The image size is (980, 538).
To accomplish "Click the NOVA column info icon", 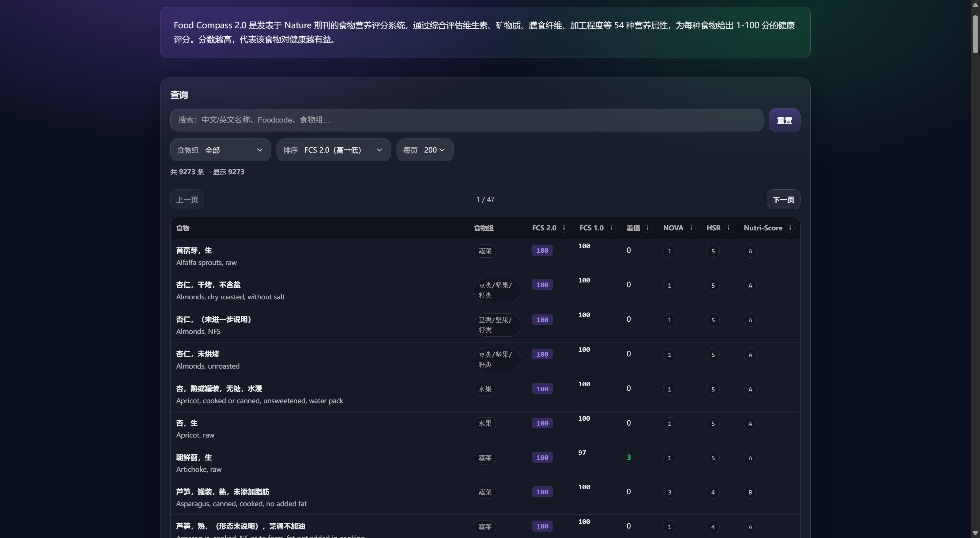I will (691, 228).
